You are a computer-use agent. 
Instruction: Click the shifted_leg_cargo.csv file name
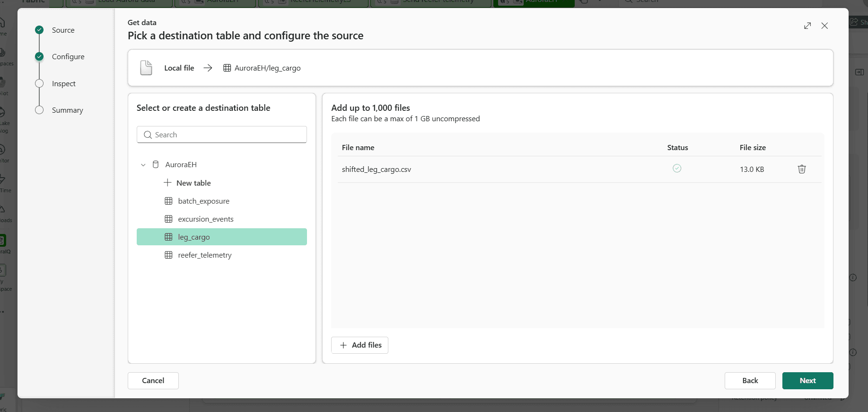point(377,169)
